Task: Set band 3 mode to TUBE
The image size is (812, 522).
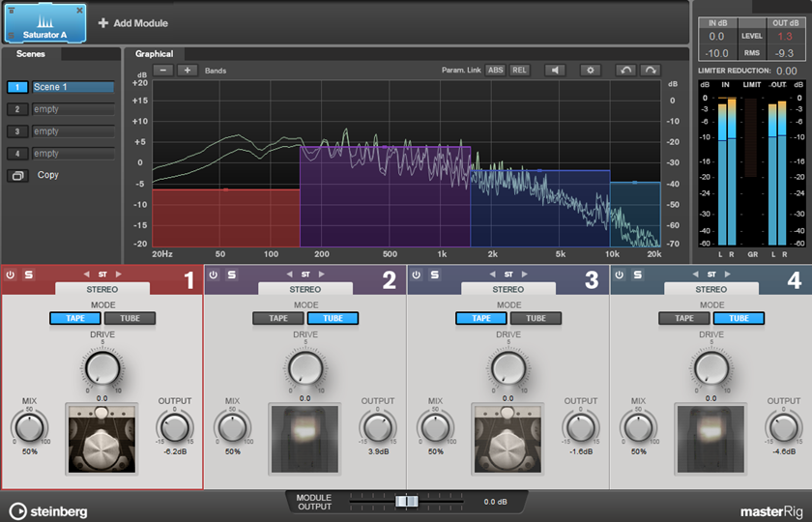Action: pos(536,318)
